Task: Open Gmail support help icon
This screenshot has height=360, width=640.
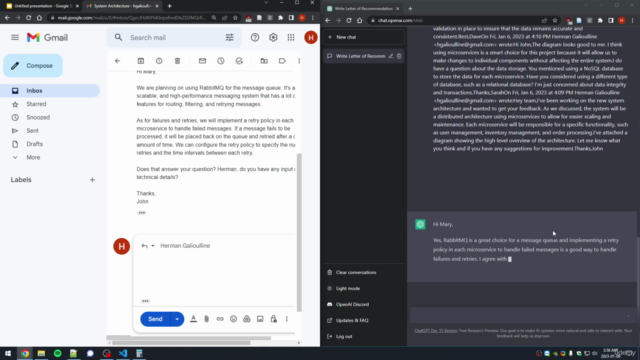Action: (x=255, y=38)
